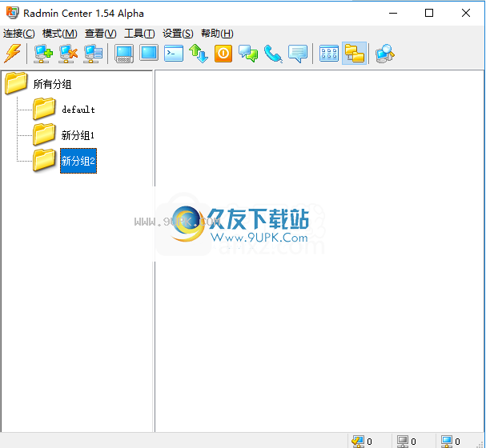Select the Text Chat icon
The width and height of the screenshot is (486, 448).
248,54
